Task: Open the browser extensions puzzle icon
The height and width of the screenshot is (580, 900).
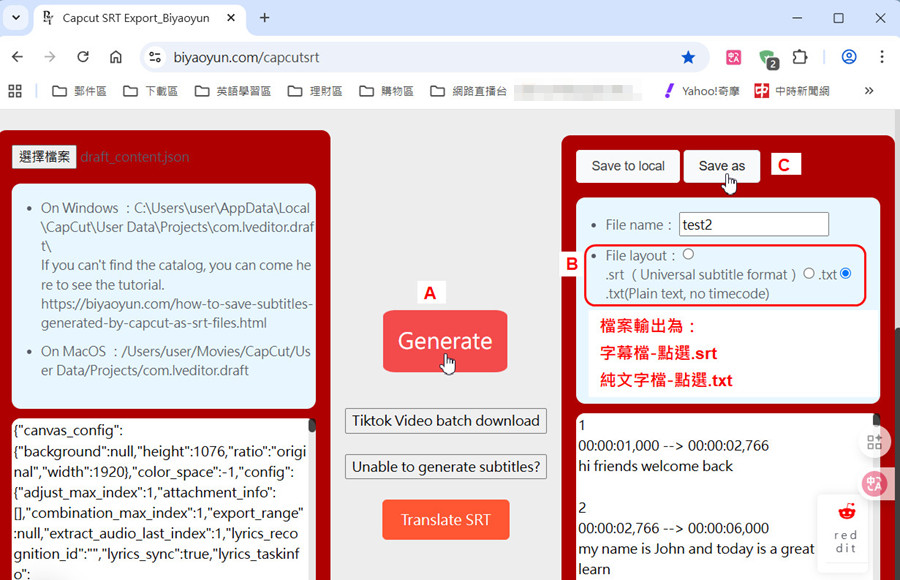Action: (x=800, y=57)
